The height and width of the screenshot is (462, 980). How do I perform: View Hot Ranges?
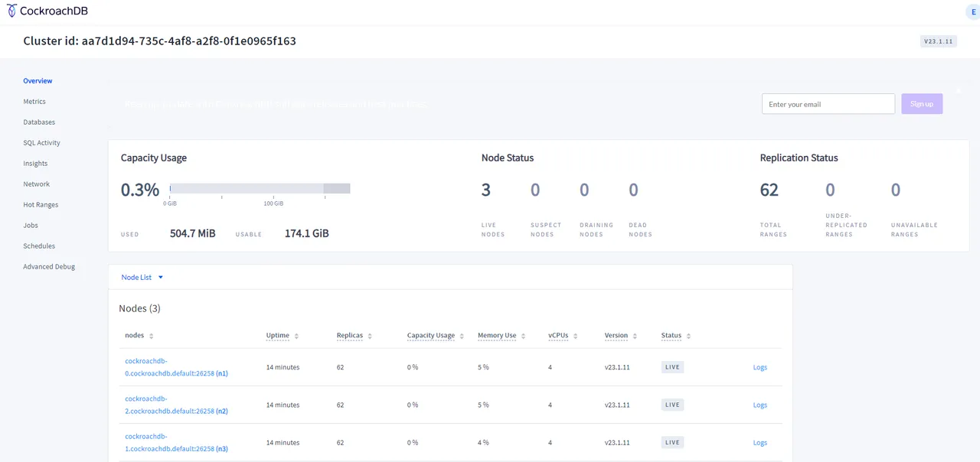[41, 205]
